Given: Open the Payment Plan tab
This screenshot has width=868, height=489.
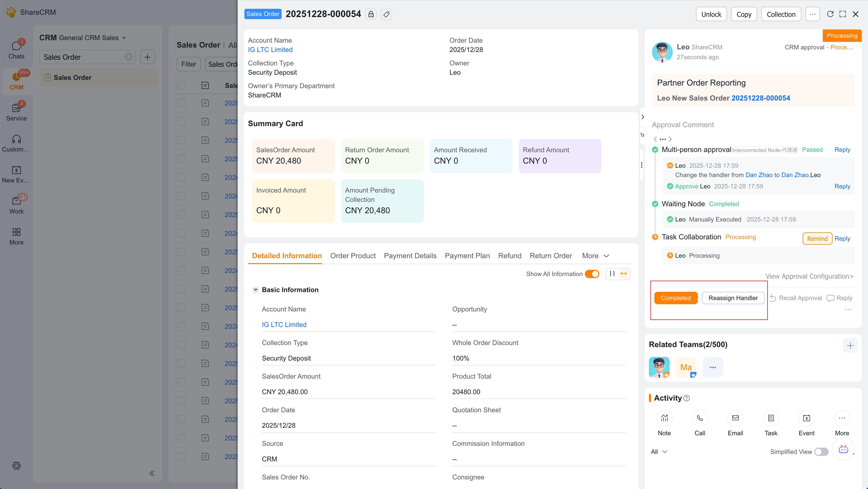Looking at the screenshot, I should point(467,256).
